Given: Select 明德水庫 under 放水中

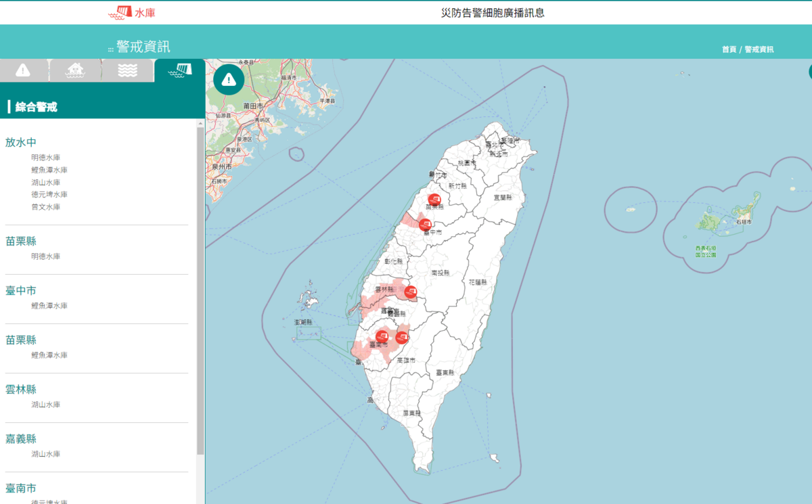Looking at the screenshot, I should click(x=45, y=157).
